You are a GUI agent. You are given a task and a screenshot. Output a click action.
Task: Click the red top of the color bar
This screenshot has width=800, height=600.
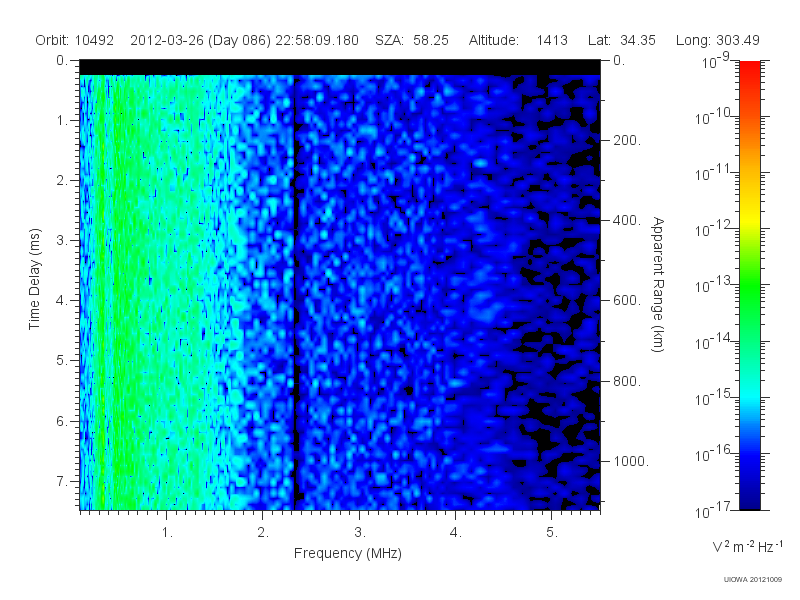coord(750,71)
